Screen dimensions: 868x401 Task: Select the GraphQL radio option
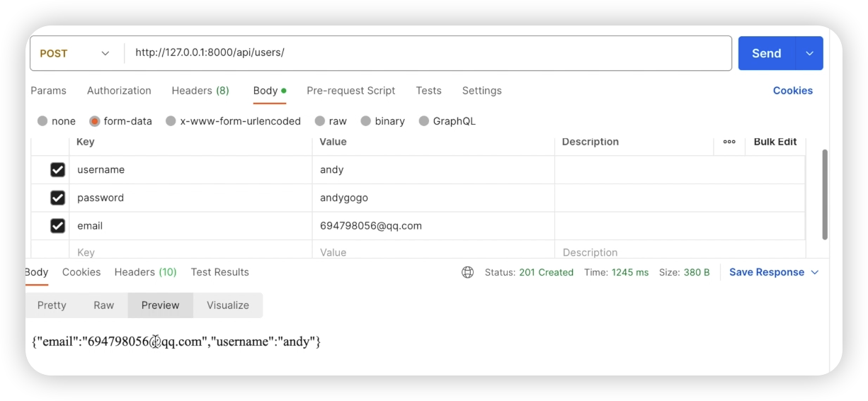point(424,121)
